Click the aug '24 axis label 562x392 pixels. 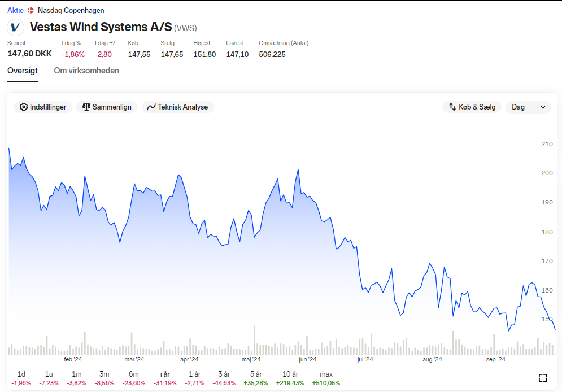pos(432,359)
